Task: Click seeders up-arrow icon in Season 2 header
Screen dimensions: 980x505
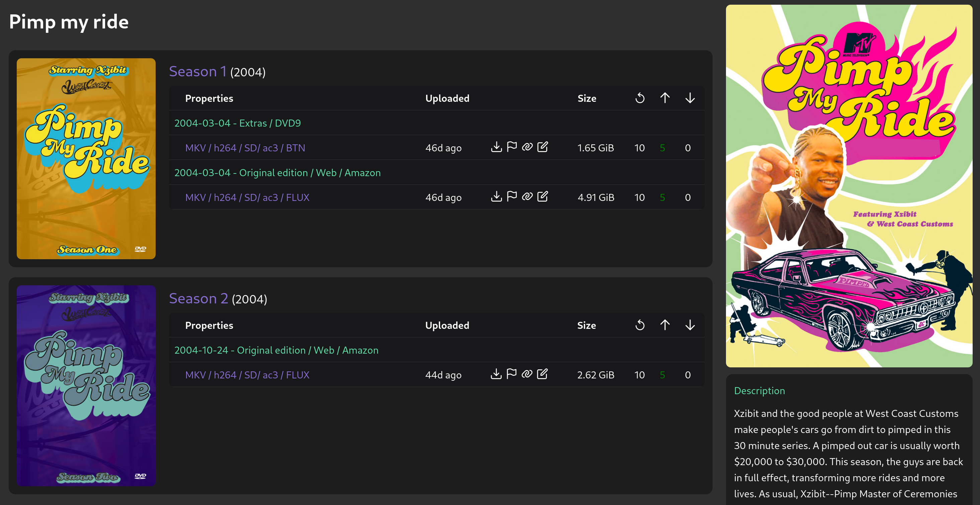Action: coord(665,325)
